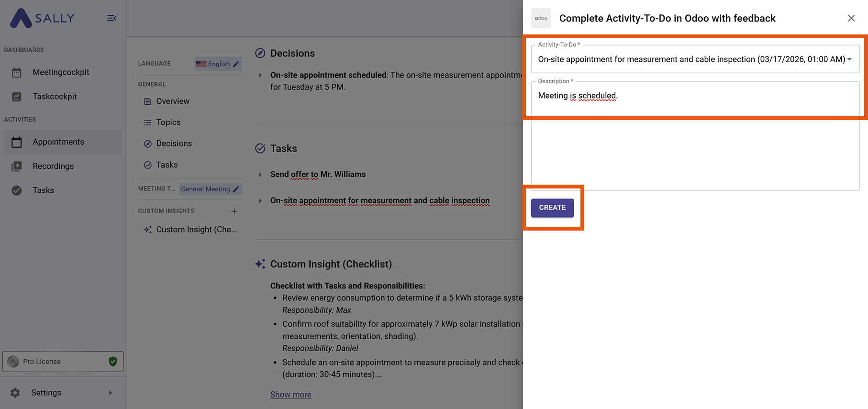Click the Tasks check icon in navigation
Screen dimensions: 868x409
148,165
